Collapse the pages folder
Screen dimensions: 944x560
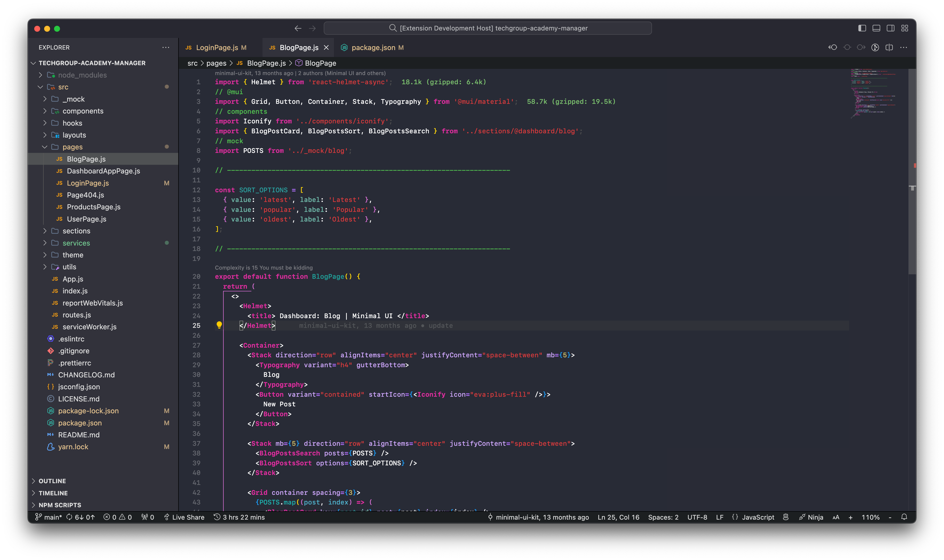pos(72,147)
